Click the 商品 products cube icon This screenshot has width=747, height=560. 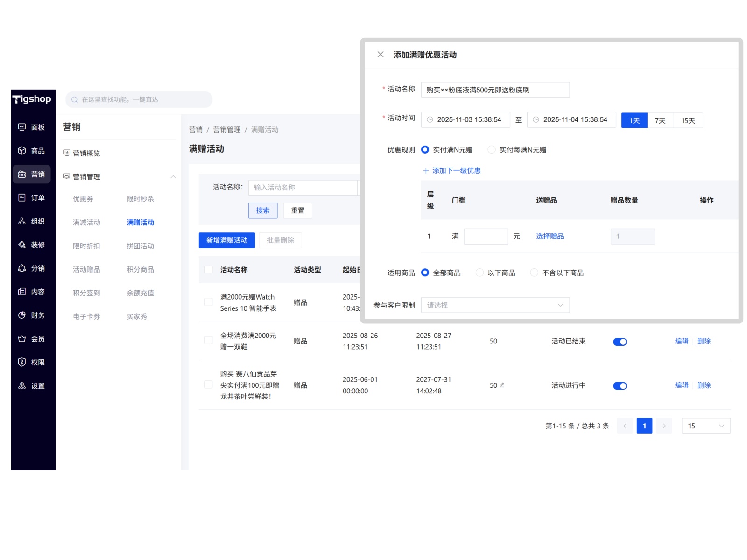click(x=22, y=151)
